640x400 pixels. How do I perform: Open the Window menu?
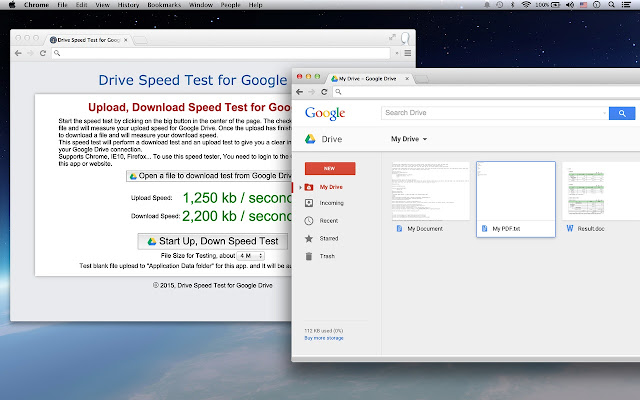tap(200, 5)
